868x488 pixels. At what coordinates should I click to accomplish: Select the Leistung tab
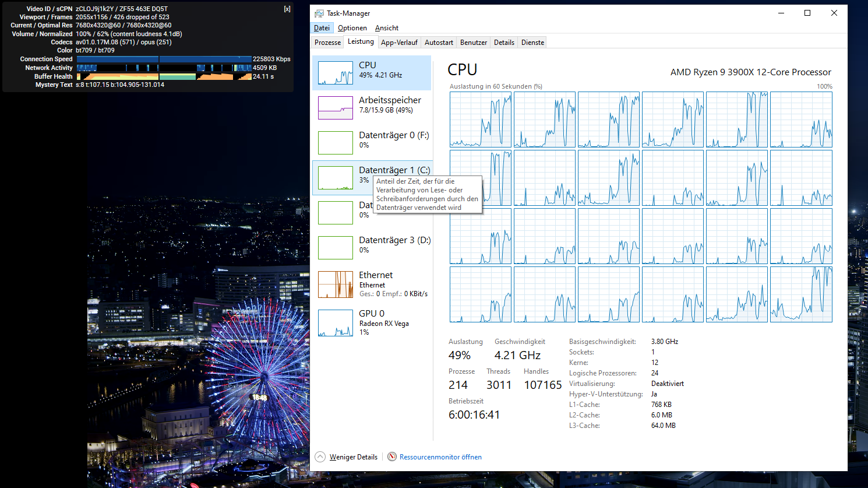click(361, 42)
